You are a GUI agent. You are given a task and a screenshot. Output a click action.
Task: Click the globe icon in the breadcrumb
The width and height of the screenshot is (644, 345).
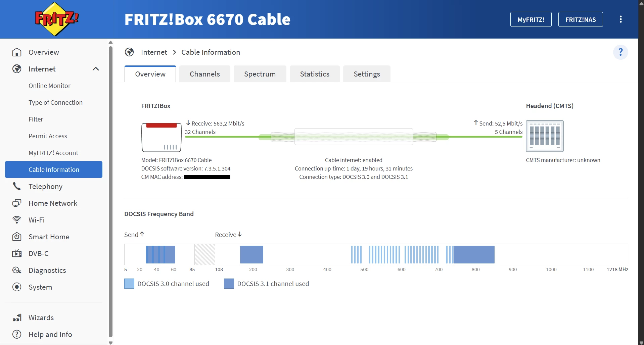point(129,52)
